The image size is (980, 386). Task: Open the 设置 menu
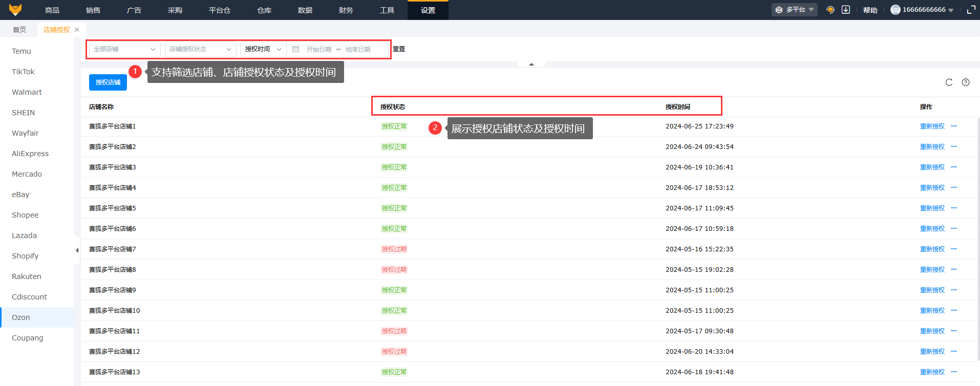tap(428, 10)
